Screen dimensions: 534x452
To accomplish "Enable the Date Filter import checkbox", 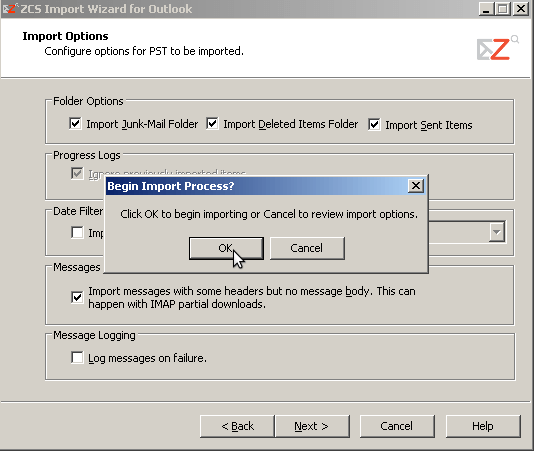I will [77, 233].
